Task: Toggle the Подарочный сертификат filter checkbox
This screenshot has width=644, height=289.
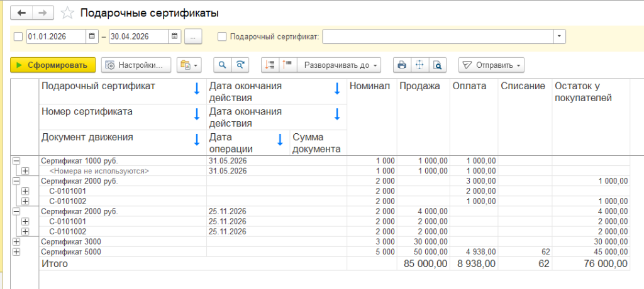Action: 222,36
